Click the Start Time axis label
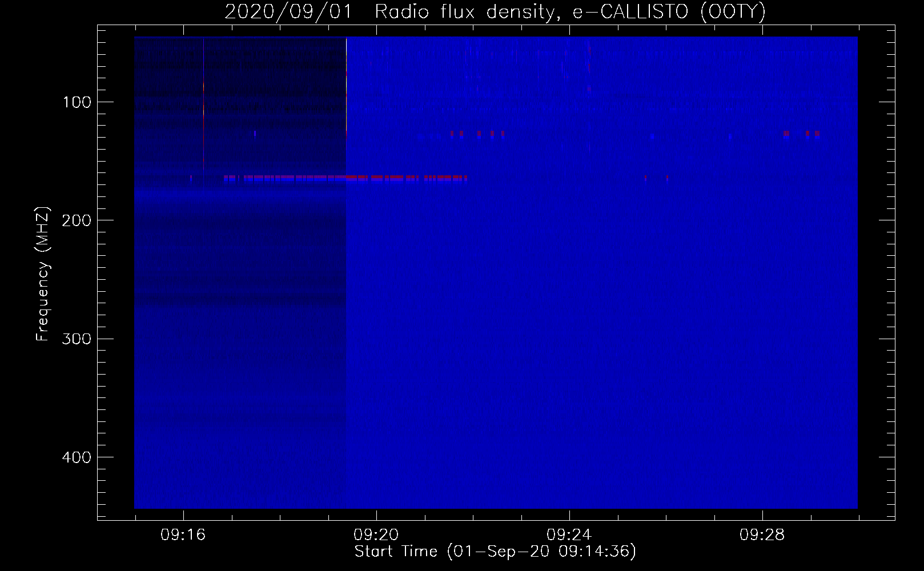This screenshot has width=924, height=571. [495, 552]
